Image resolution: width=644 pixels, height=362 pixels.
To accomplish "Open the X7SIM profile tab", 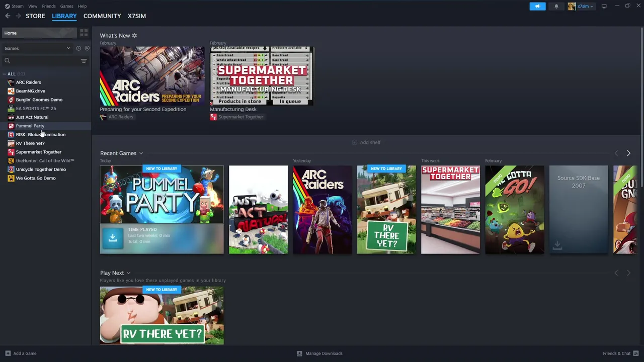I will tap(137, 16).
